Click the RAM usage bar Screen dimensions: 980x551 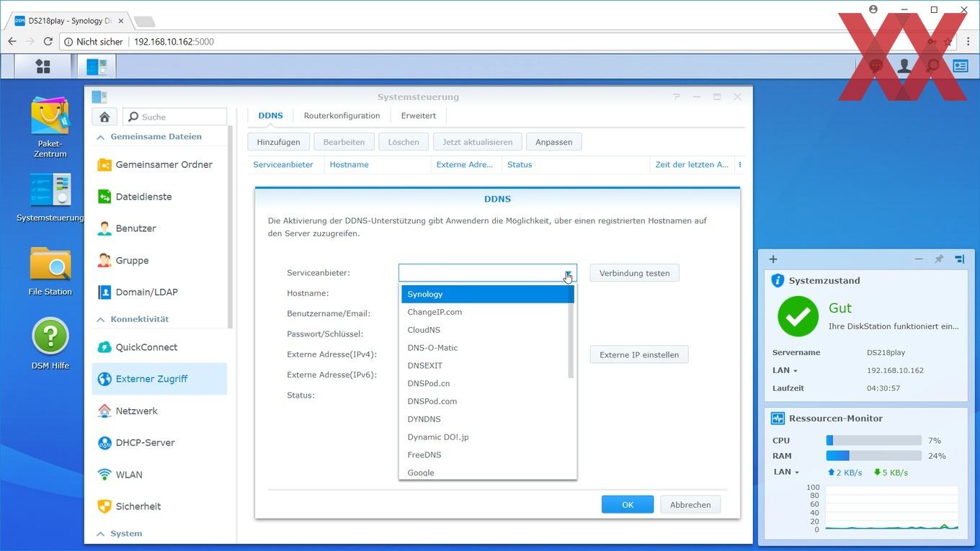coord(874,456)
